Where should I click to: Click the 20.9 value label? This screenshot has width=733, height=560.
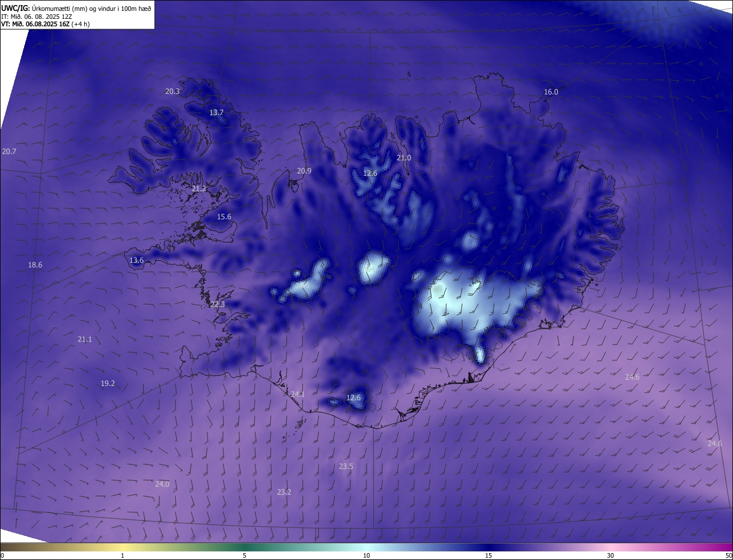tap(304, 171)
